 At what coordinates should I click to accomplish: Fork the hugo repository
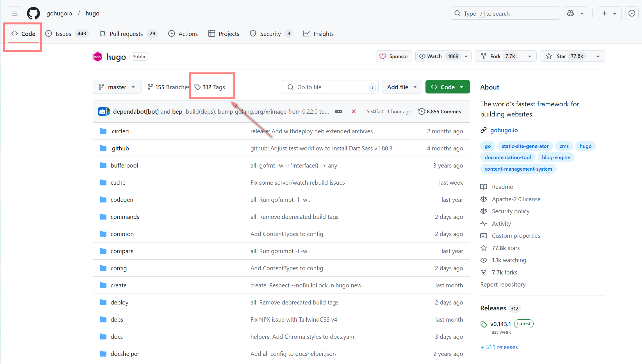(499, 56)
